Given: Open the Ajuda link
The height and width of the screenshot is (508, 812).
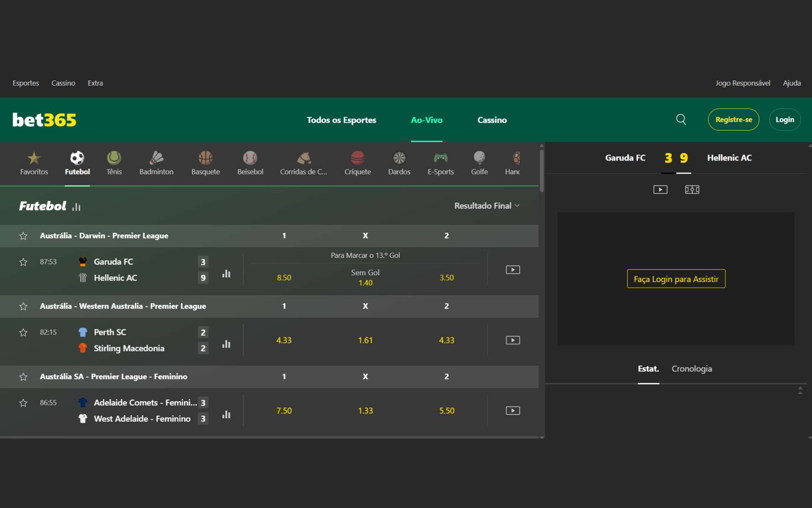Looking at the screenshot, I should (792, 83).
